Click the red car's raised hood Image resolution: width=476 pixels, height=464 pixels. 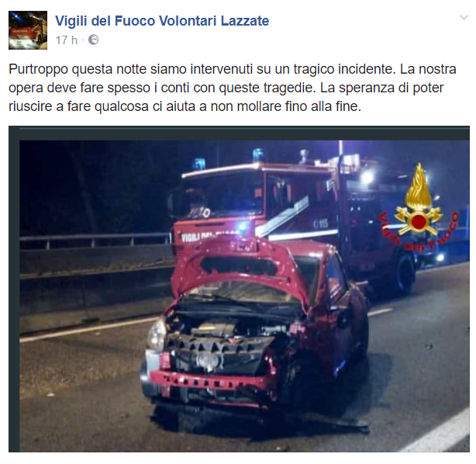[x=243, y=268]
